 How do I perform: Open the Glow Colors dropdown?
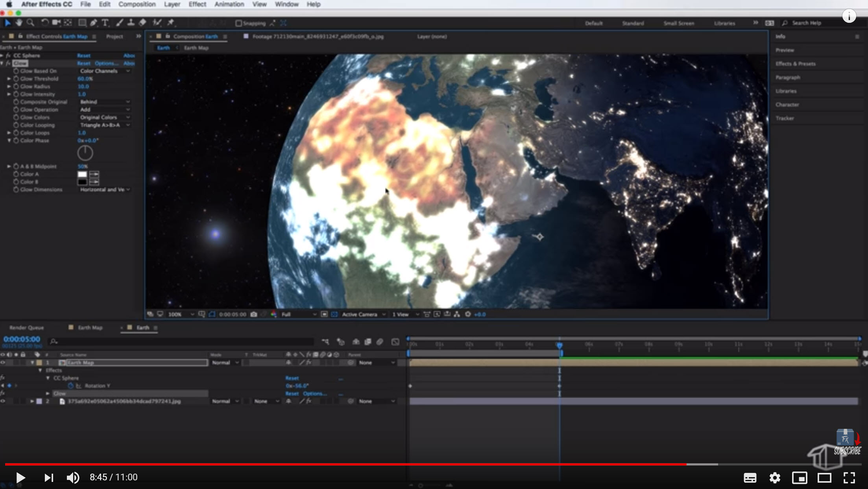105,118
